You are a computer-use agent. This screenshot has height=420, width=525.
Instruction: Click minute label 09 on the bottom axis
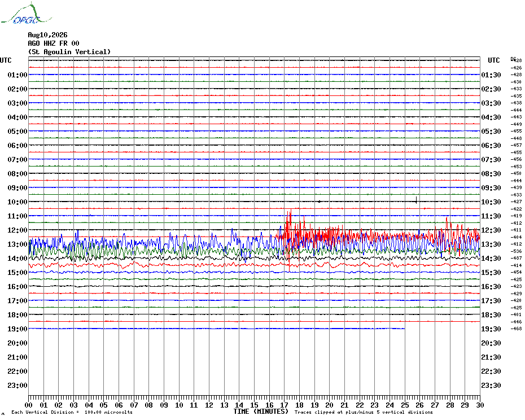(164, 405)
